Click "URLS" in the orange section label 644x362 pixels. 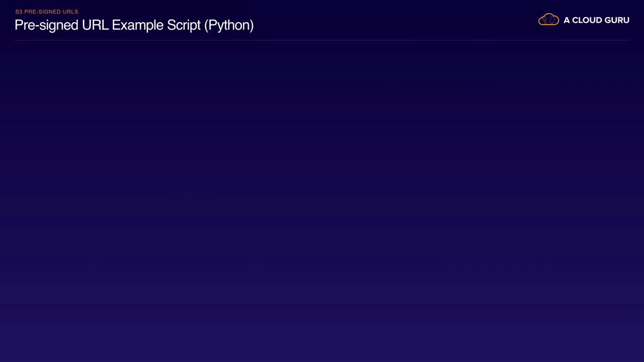pyautogui.click(x=69, y=12)
